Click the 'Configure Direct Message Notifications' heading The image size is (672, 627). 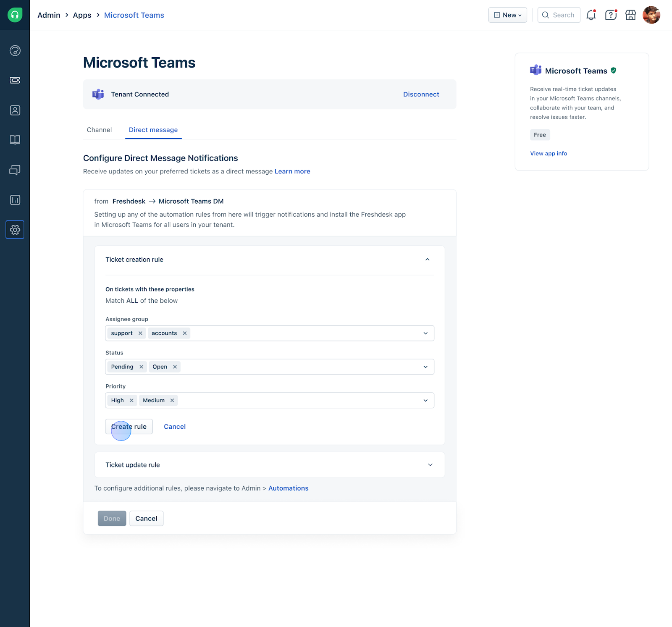coord(160,158)
